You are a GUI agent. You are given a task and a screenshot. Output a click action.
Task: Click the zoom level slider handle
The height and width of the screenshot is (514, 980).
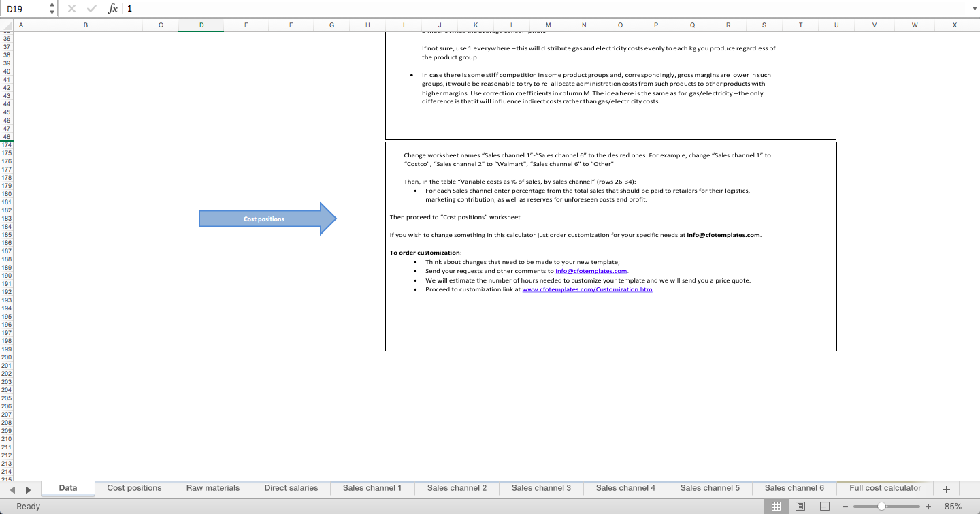pyautogui.click(x=882, y=506)
